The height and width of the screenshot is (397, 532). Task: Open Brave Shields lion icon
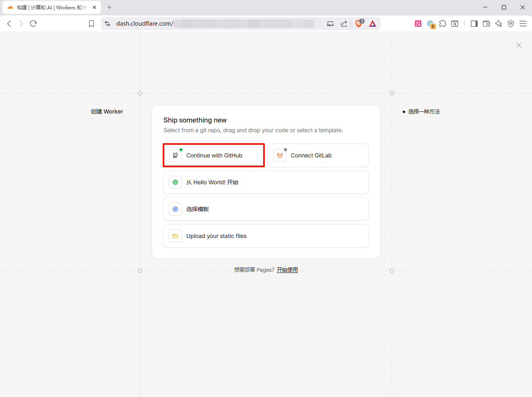point(359,24)
